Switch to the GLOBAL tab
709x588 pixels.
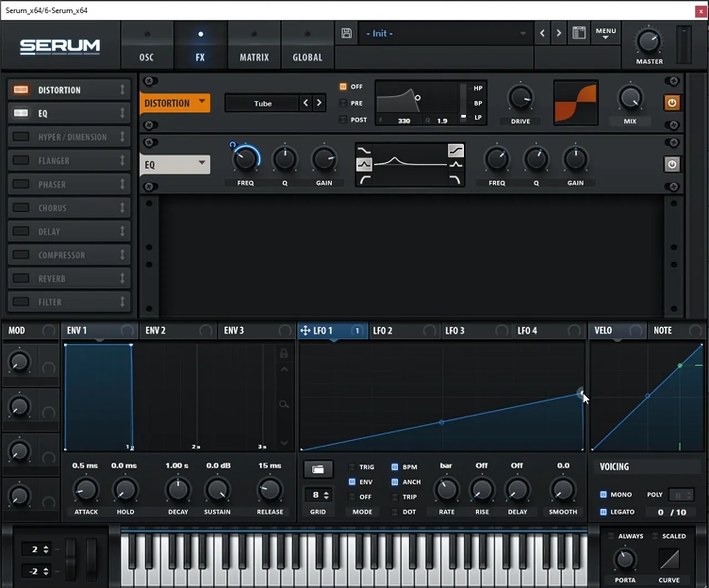pos(307,45)
